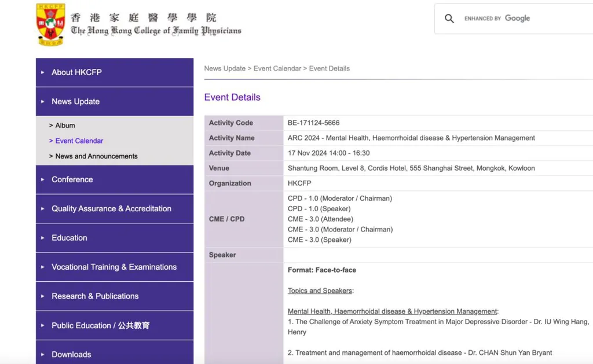Click CPD - 1.0 (Moderator / Chairman) line

[x=339, y=198]
